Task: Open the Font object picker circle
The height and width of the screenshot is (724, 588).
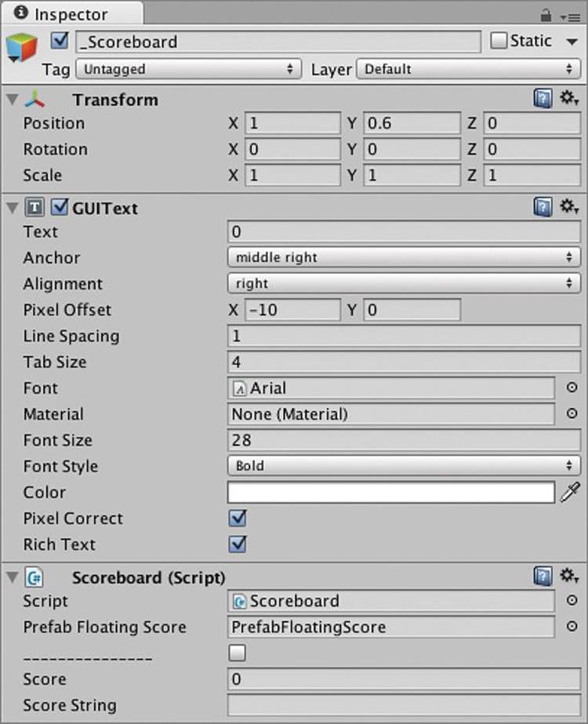Action: pos(572,387)
